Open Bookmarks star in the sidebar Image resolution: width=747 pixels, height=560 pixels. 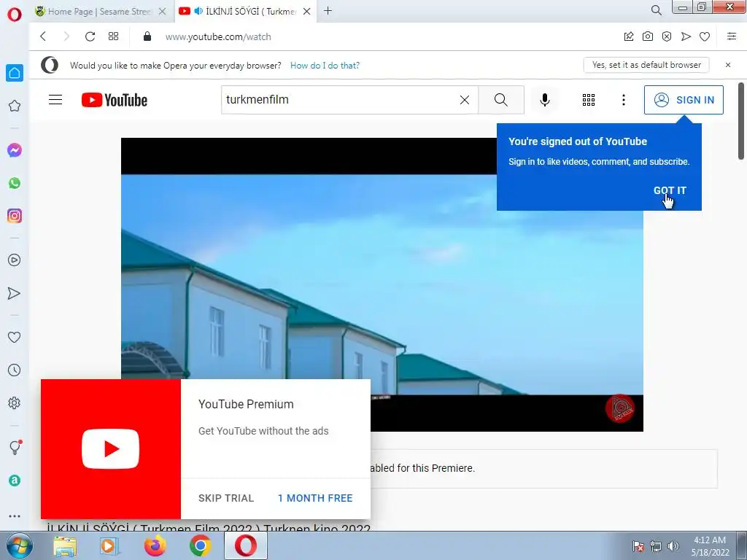tap(15, 106)
